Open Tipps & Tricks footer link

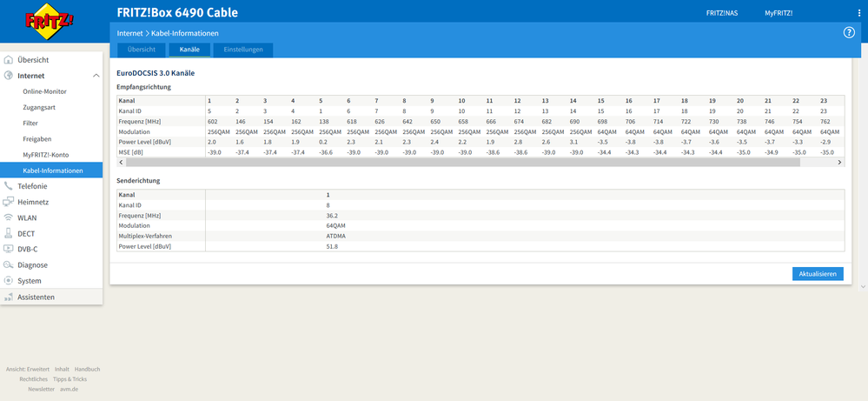(x=70, y=379)
